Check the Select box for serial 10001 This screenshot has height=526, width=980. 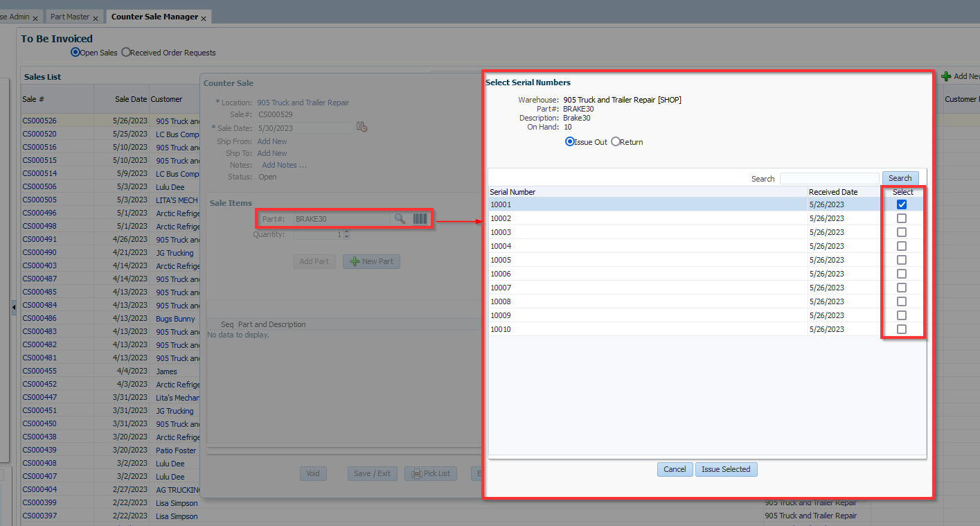(901, 204)
